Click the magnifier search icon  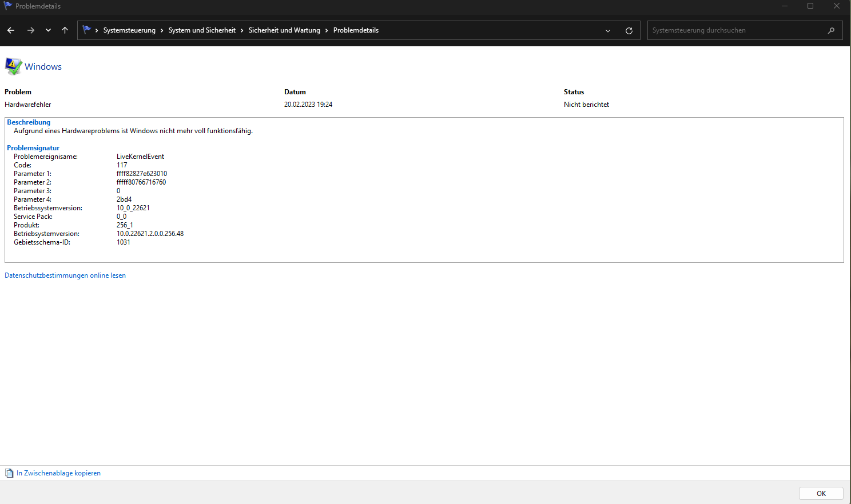click(832, 30)
